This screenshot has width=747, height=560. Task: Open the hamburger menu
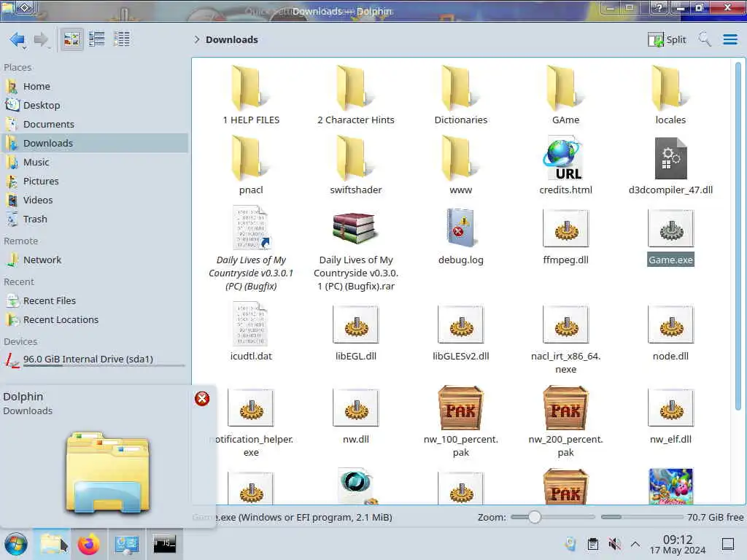[x=729, y=39]
